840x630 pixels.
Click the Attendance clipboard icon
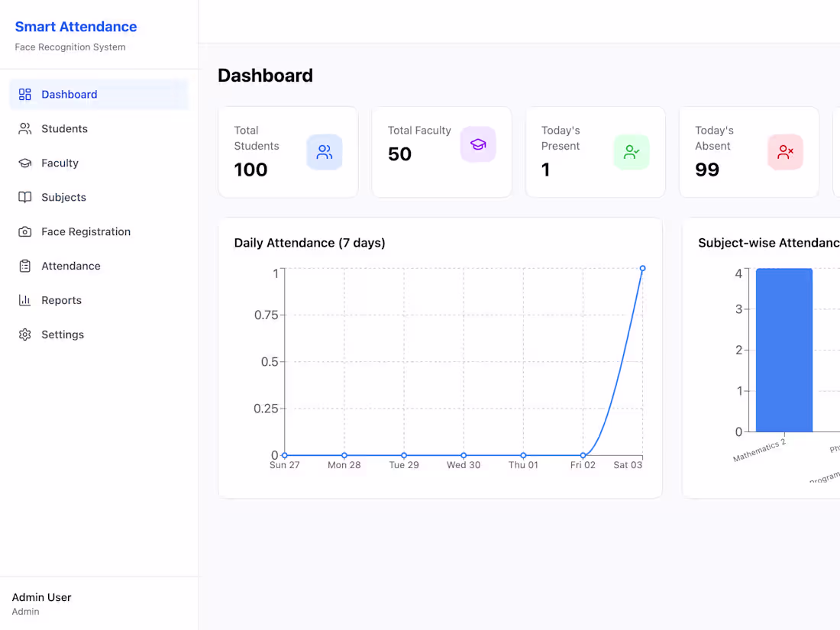pos(24,266)
